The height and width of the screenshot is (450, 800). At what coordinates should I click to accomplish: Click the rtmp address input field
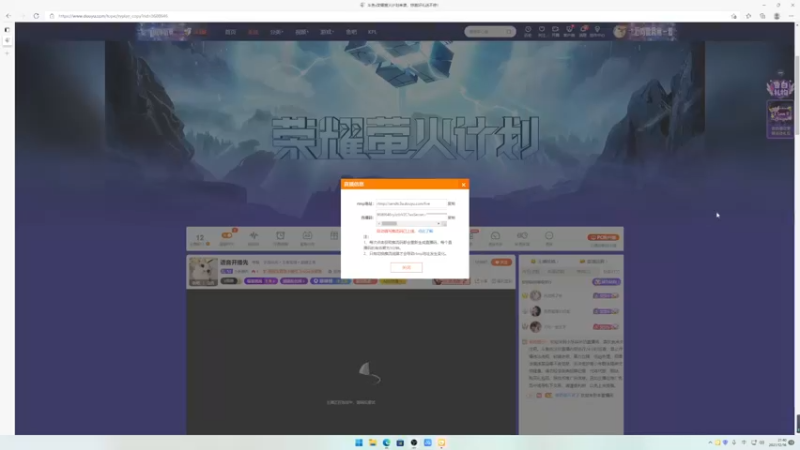[411, 204]
